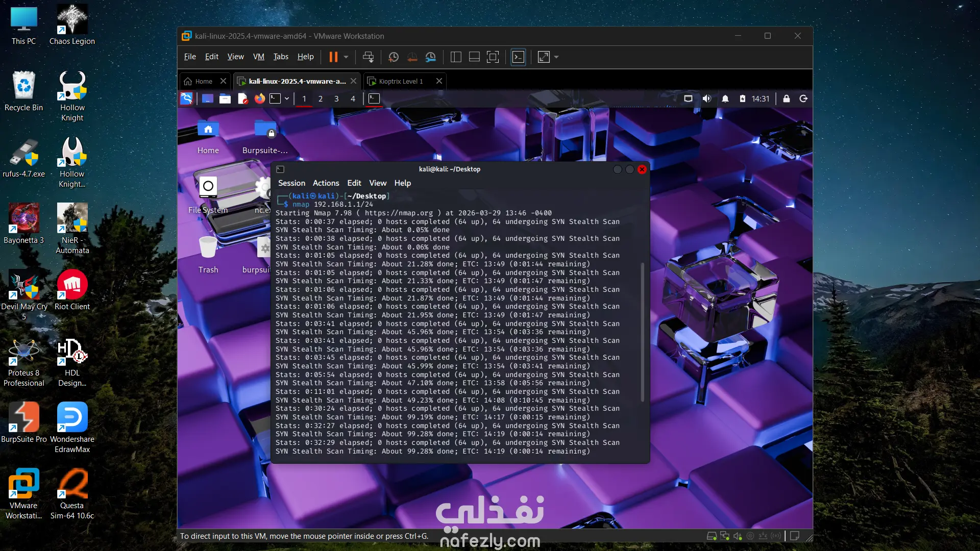This screenshot has width=980, height=551.
Task: Open the terminal Edit menu
Action: (354, 183)
